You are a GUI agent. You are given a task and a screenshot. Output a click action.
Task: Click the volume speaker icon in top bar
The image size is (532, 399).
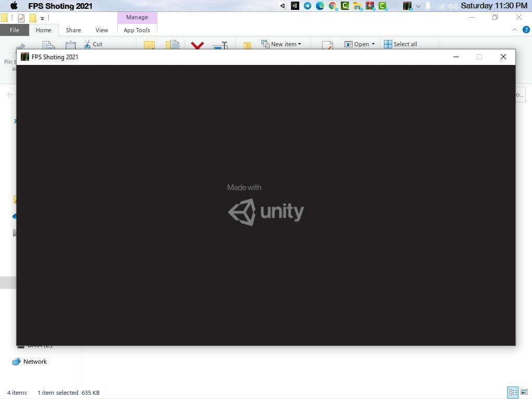point(453,6)
